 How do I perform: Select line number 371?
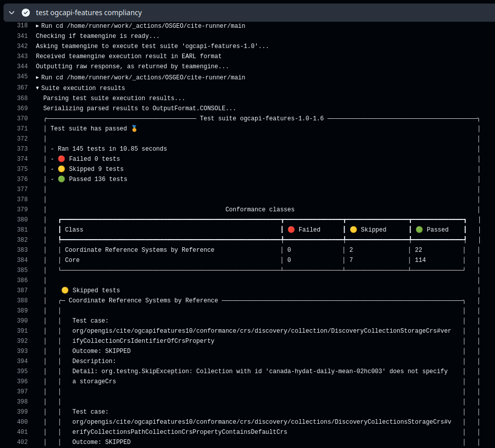pos(22,128)
